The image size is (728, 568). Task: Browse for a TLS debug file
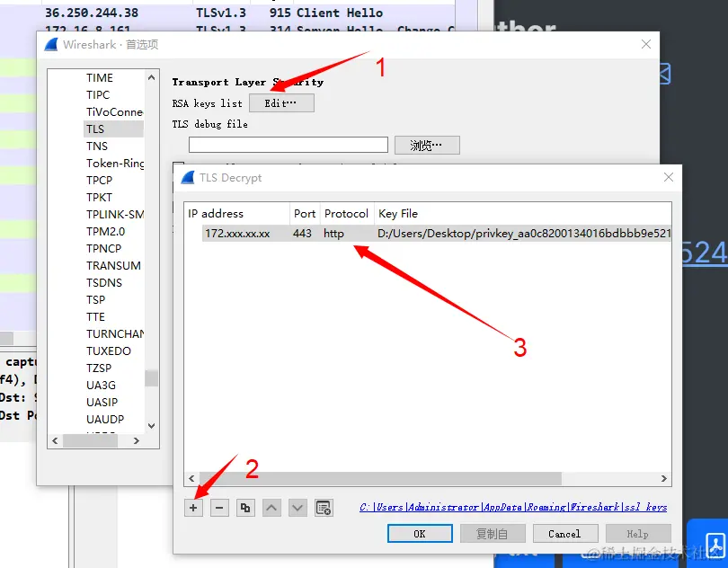(427, 146)
